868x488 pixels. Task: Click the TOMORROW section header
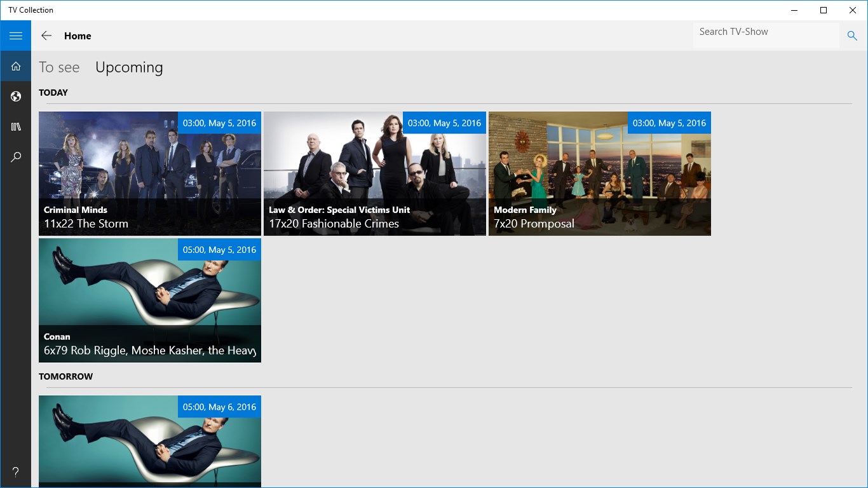coord(66,377)
